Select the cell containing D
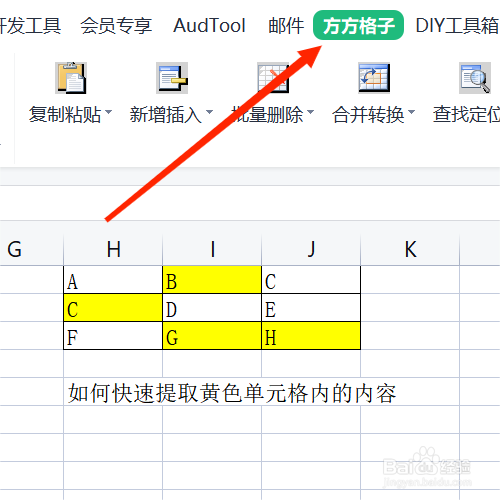Screen dimensions: 500x500 (212, 308)
